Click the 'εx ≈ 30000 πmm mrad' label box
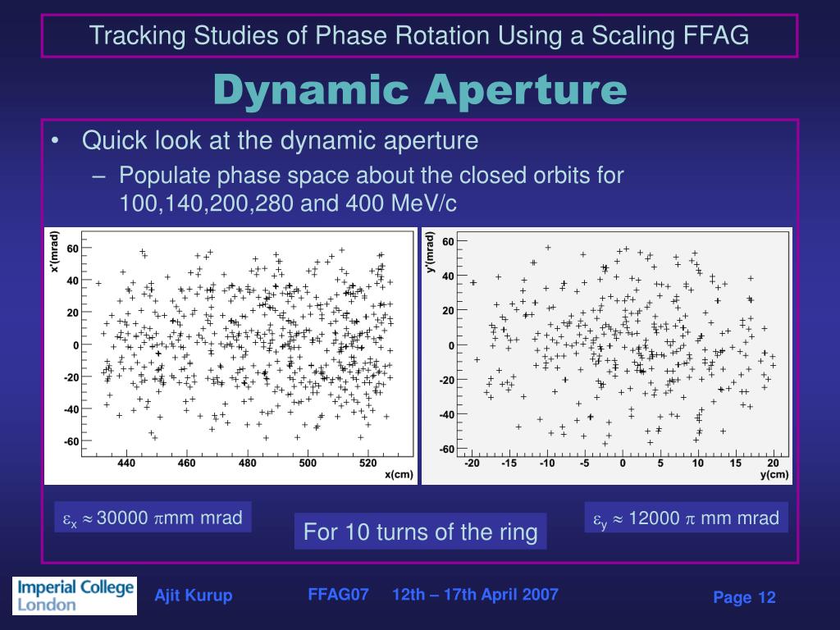Screen dimensions: 840x630 pos(153,518)
